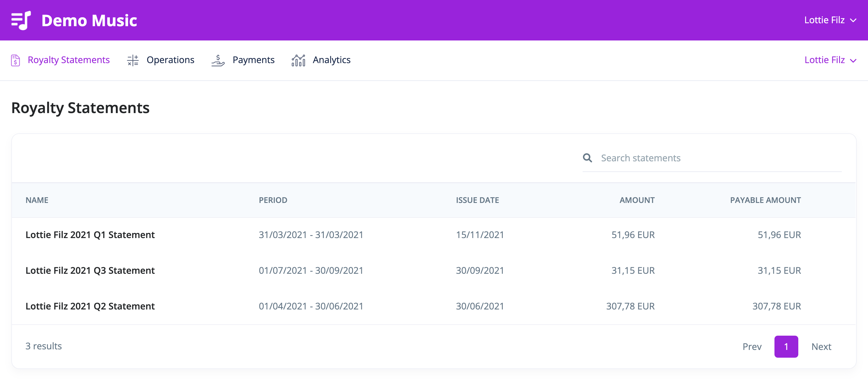Viewport: 868px width, 391px height.
Task: Click issue date 30/06/2021
Action: [x=480, y=306]
